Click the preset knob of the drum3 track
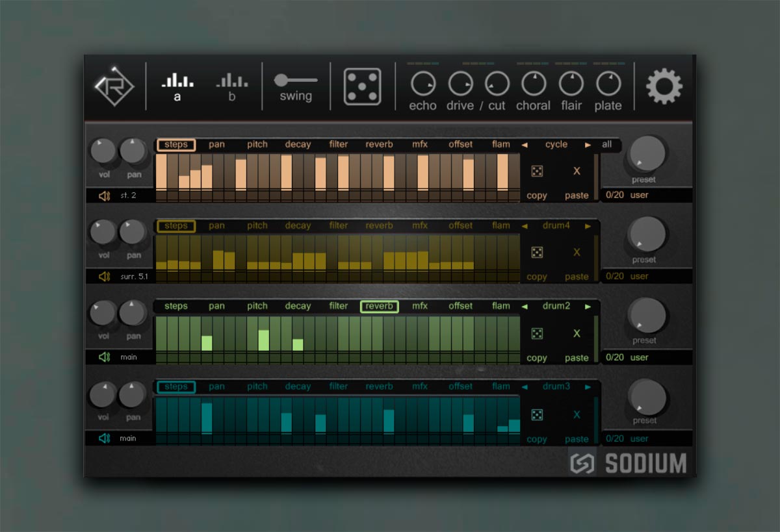This screenshot has width=780, height=532. 647,397
